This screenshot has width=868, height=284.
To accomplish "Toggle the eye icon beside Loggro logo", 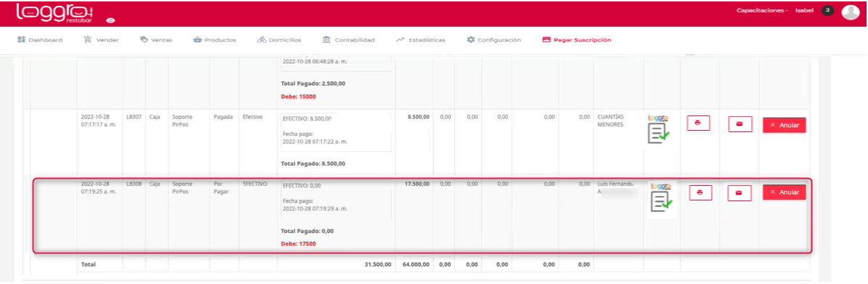I will pyautogui.click(x=111, y=20).
